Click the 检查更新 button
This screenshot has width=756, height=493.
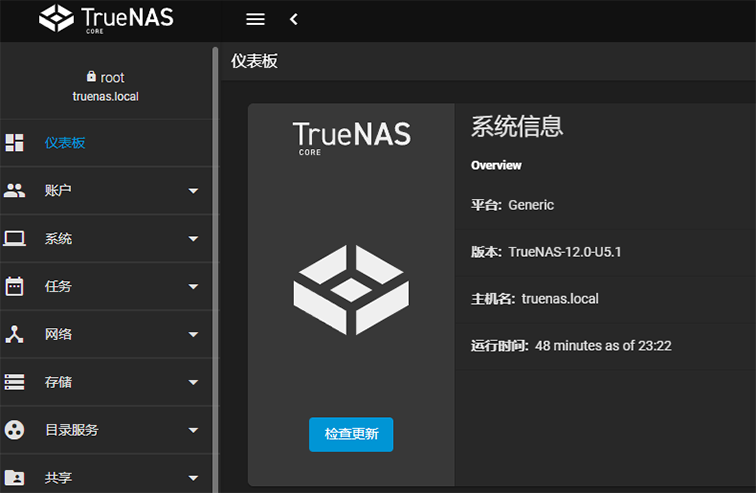(x=351, y=434)
